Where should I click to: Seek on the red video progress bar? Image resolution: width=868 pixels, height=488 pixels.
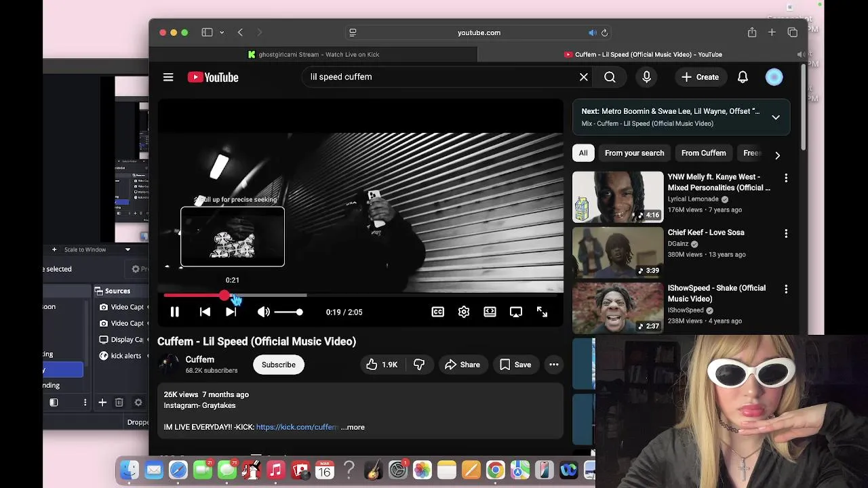point(360,296)
